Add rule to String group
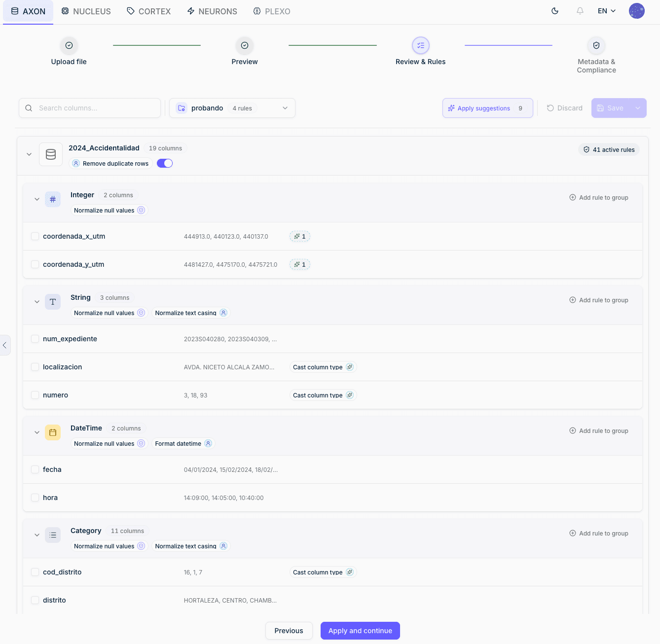 tap(599, 300)
